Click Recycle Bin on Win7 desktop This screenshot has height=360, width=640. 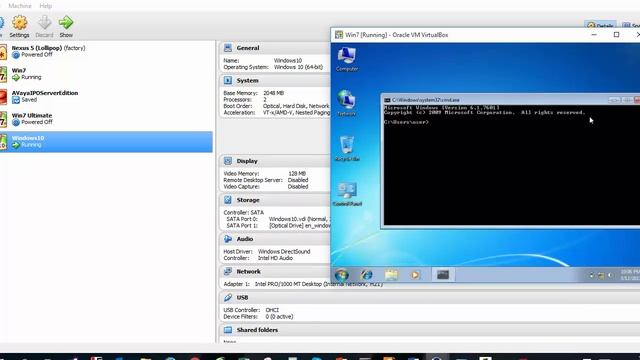(347, 148)
